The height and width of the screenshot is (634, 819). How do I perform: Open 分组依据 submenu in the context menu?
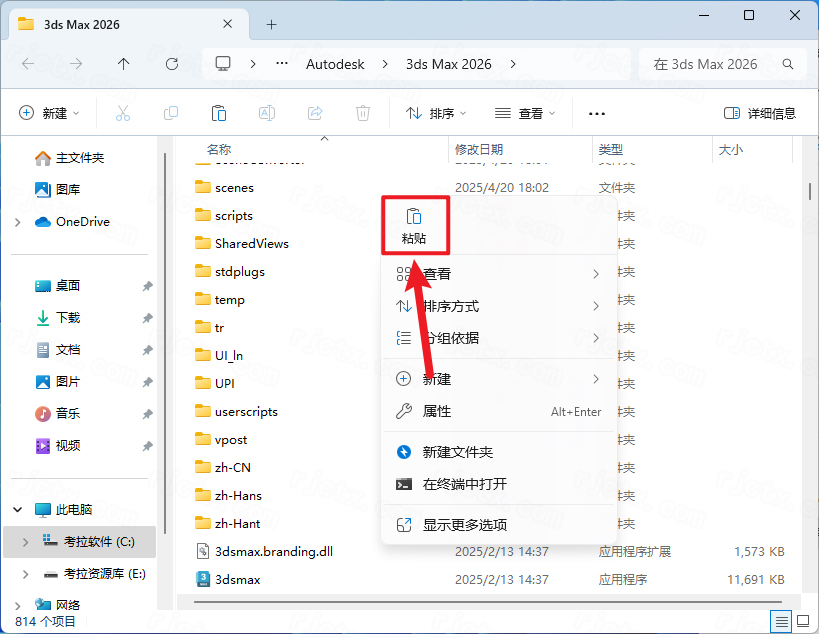[x=498, y=338]
